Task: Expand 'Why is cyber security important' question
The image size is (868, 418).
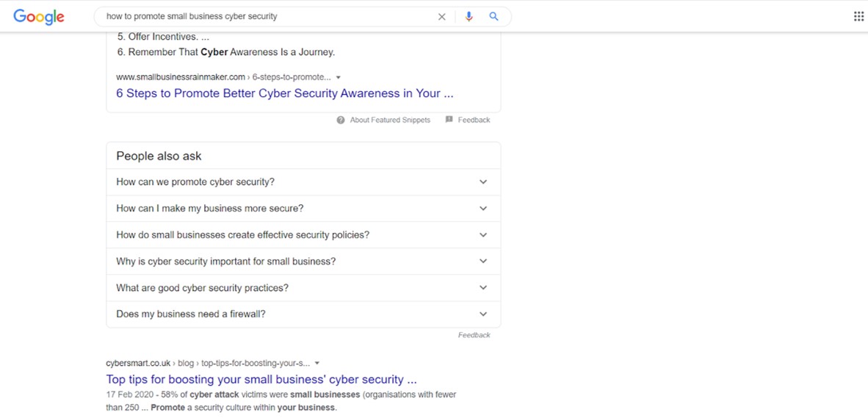Action: pyautogui.click(x=303, y=262)
